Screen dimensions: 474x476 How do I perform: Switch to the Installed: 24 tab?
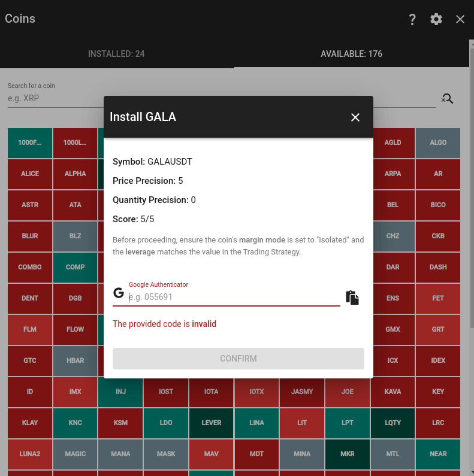(116, 54)
